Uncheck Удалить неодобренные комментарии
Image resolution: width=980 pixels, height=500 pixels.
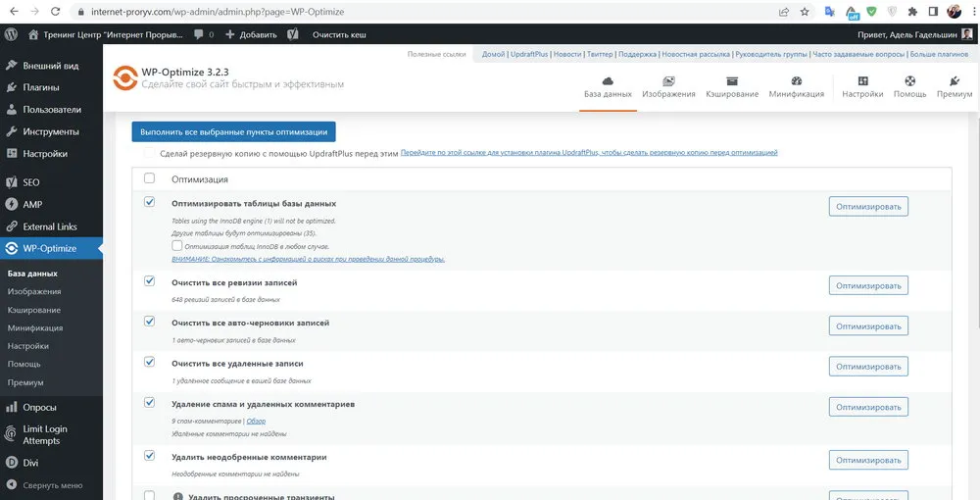pyautogui.click(x=149, y=455)
